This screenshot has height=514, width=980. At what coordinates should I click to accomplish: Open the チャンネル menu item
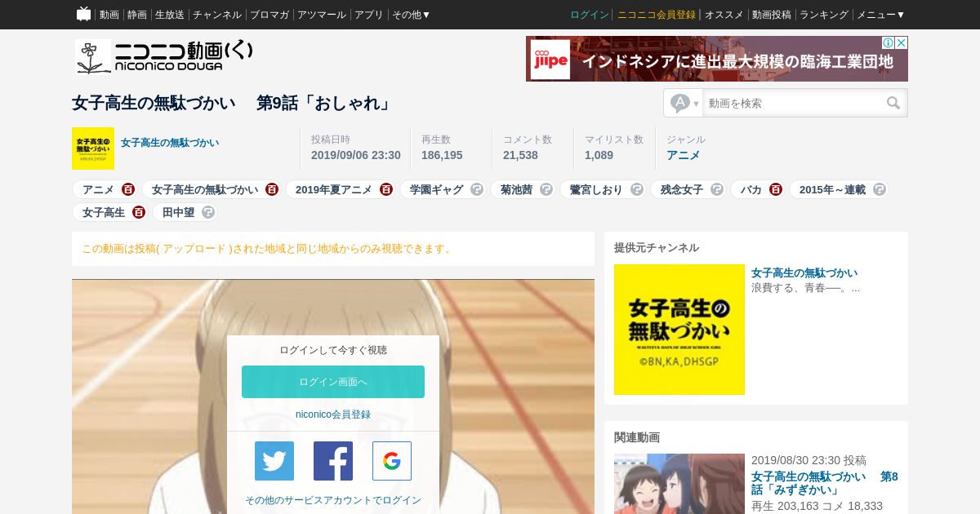click(217, 15)
